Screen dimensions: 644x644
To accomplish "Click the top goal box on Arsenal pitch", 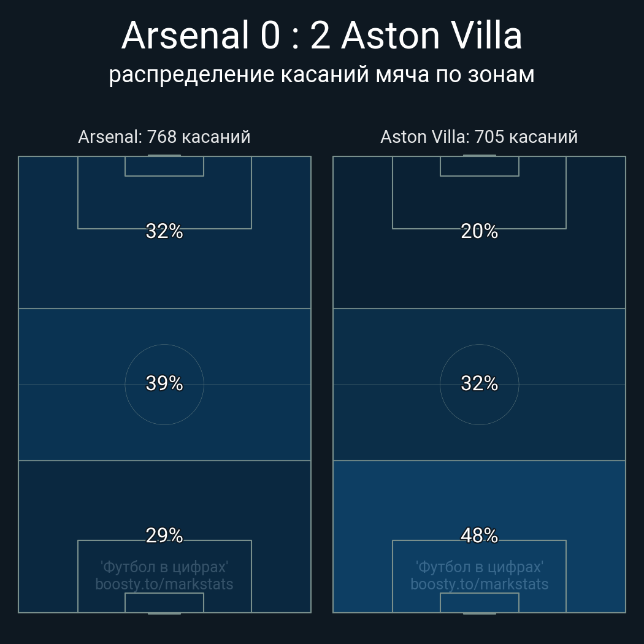I will point(164,166).
